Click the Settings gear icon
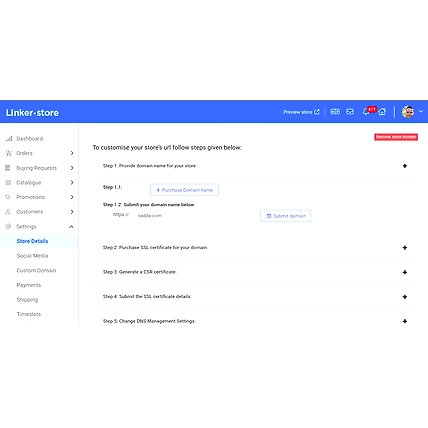This screenshot has width=428, height=428. tap(8, 226)
